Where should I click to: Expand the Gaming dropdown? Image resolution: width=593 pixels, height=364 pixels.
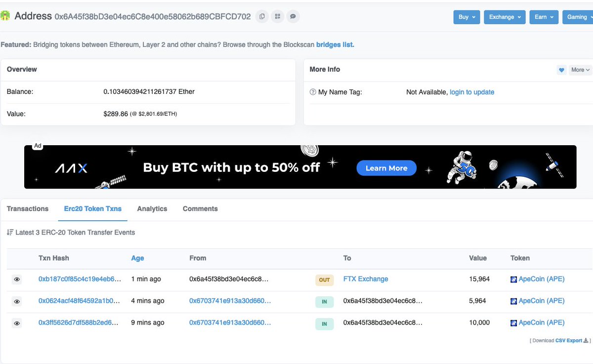click(x=578, y=17)
